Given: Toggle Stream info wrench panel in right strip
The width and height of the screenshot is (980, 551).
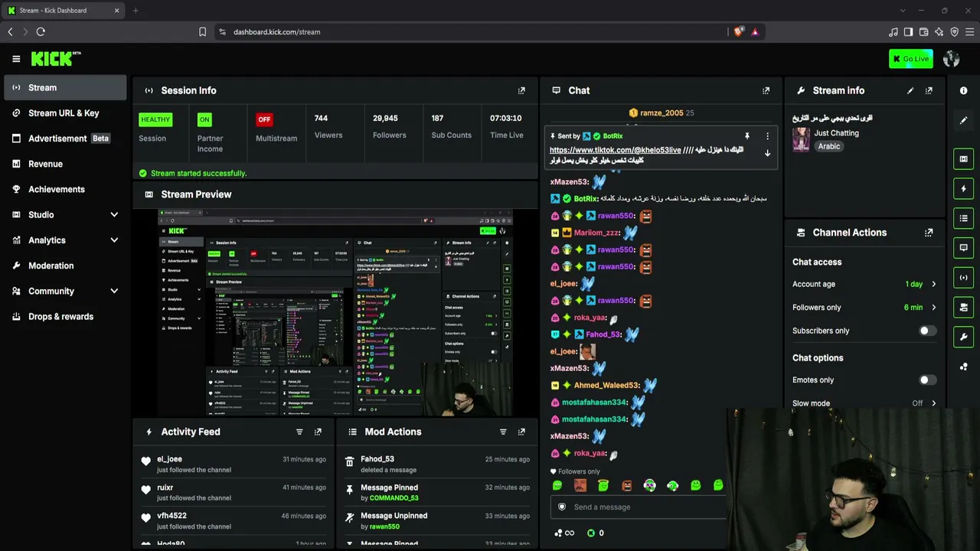Looking at the screenshot, I should coord(964,337).
